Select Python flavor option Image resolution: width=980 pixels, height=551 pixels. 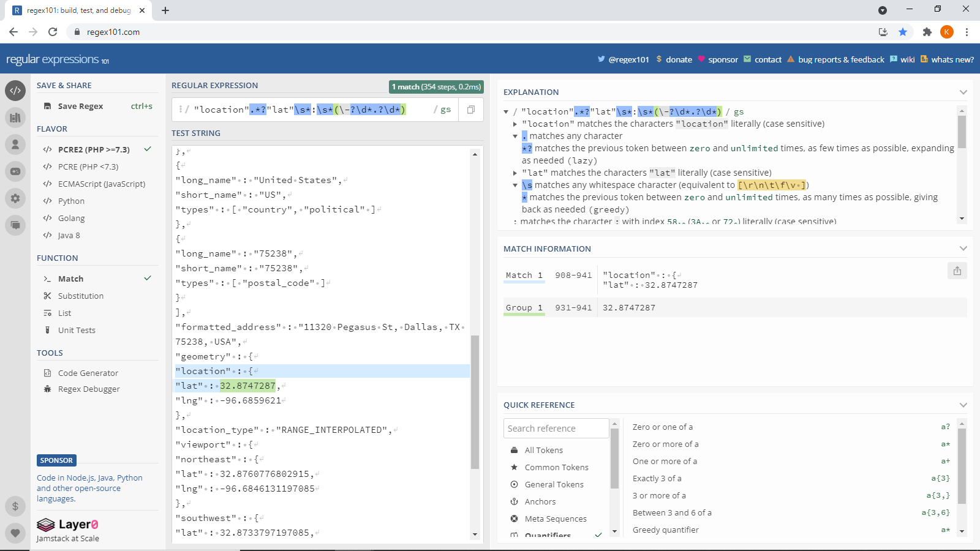(x=71, y=201)
